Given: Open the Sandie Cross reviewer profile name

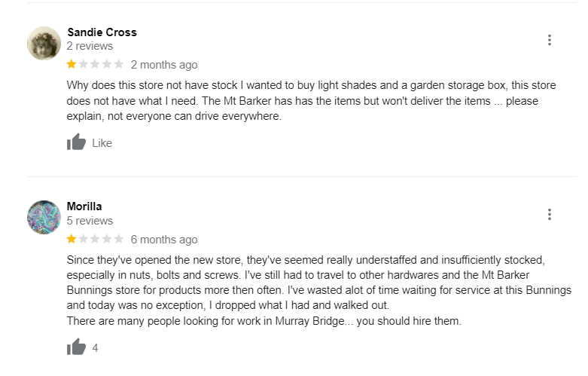Looking at the screenshot, I should 102,32.
